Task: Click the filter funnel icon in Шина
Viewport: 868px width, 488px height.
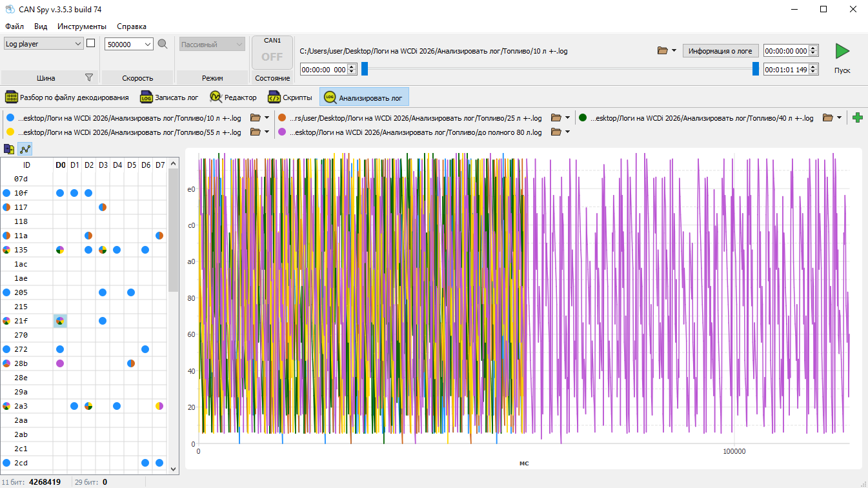Action: click(x=89, y=77)
